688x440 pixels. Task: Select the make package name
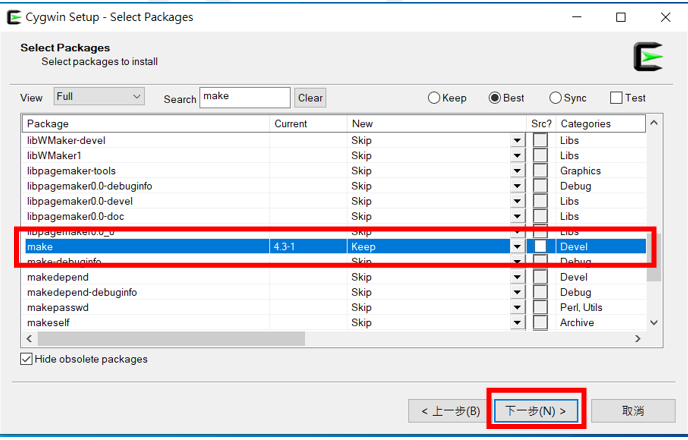[x=40, y=247]
